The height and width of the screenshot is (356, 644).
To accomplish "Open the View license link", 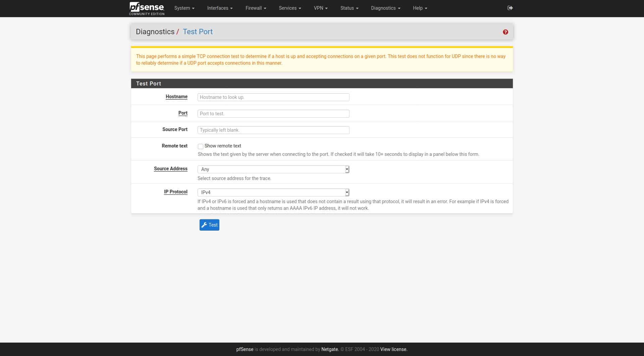I will [x=394, y=349].
